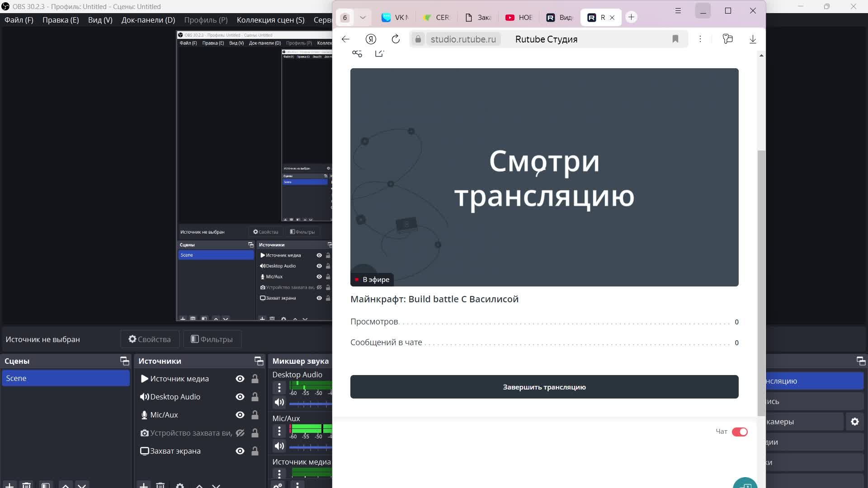This screenshot has height=488, width=868.
Task: Lock the Захват экрана source
Action: pos(255,451)
